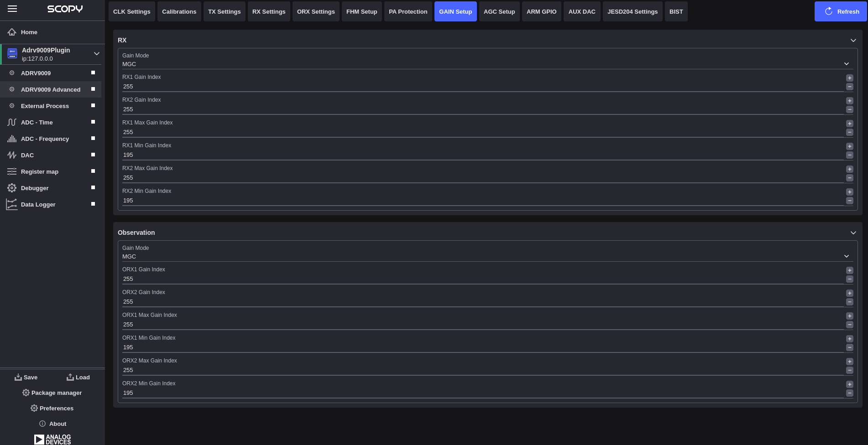The image size is (868, 445).
Task: Open the AUX DAC tab
Action: (582, 11)
